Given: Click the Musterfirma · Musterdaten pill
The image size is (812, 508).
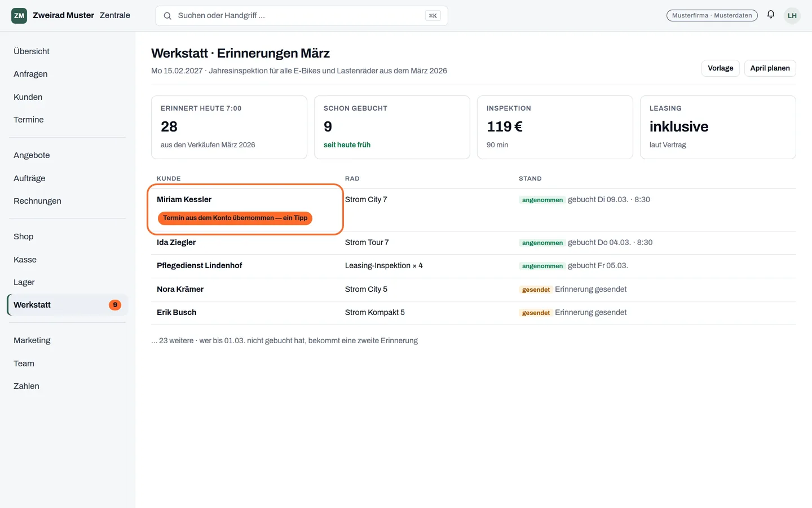Looking at the screenshot, I should pyautogui.click(x=712, y=16).
